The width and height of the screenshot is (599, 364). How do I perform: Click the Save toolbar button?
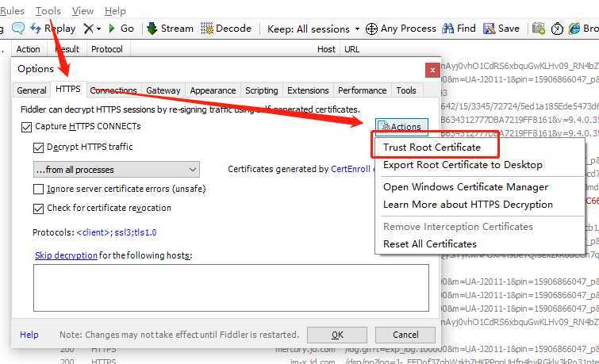pyautogui.click(x=501, y=29)
